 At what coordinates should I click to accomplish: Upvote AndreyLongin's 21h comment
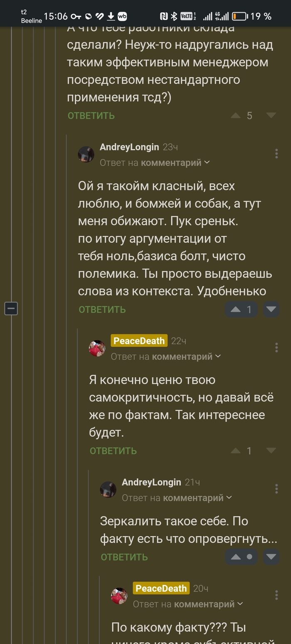coord(236,557)
